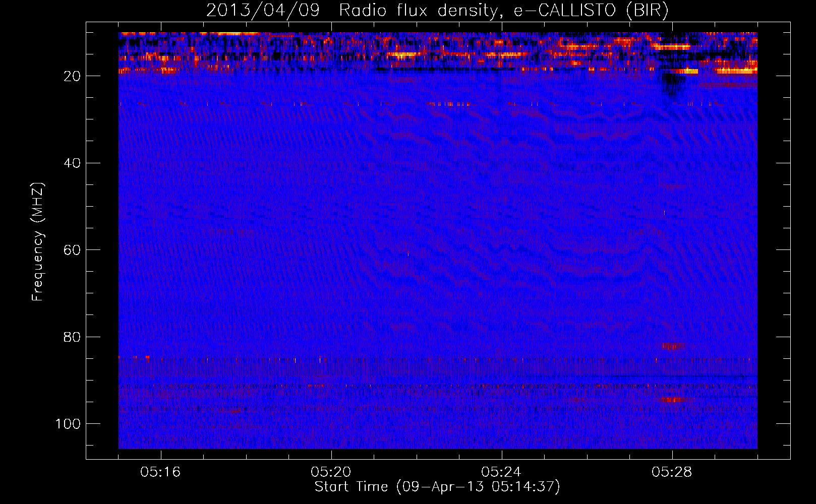Select the 100 MHz frequency tick label

click(68, 424)
